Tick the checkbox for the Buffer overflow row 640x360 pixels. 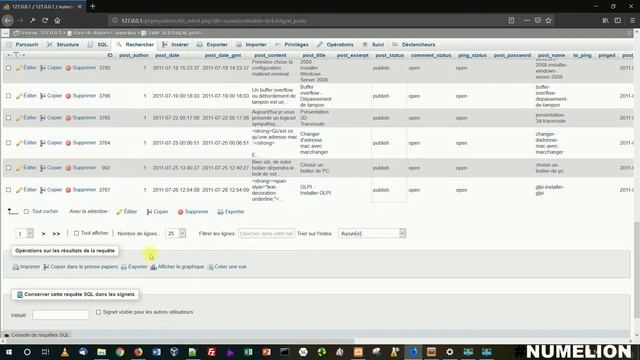click(9, 96)
